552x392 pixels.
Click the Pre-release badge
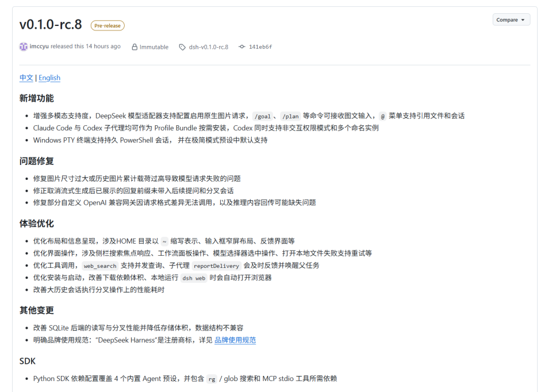[108, 26]
